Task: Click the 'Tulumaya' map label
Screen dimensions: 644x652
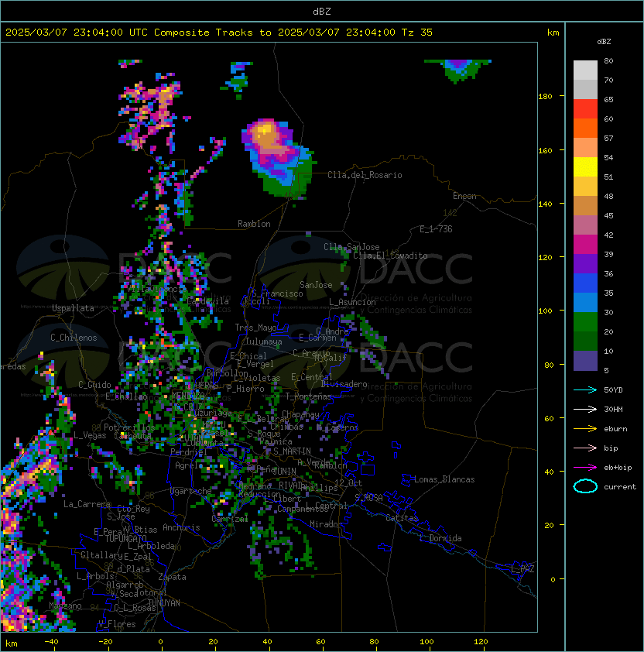Action: click(264, 341)
